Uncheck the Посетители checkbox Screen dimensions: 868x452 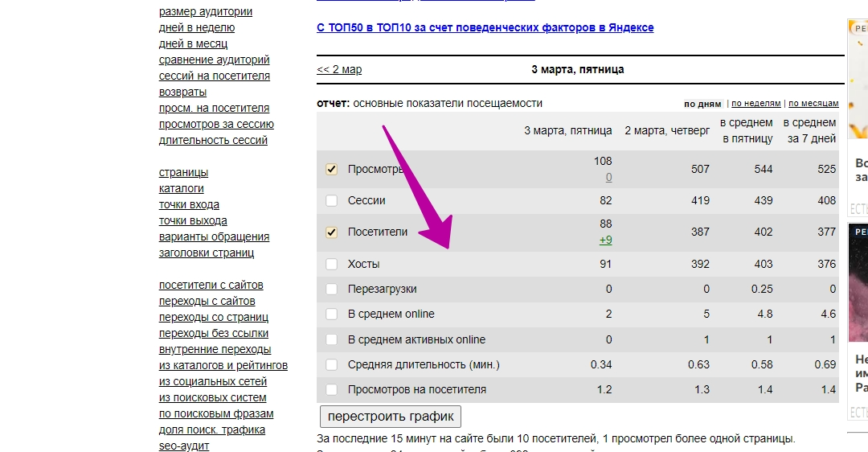(332, 232)
